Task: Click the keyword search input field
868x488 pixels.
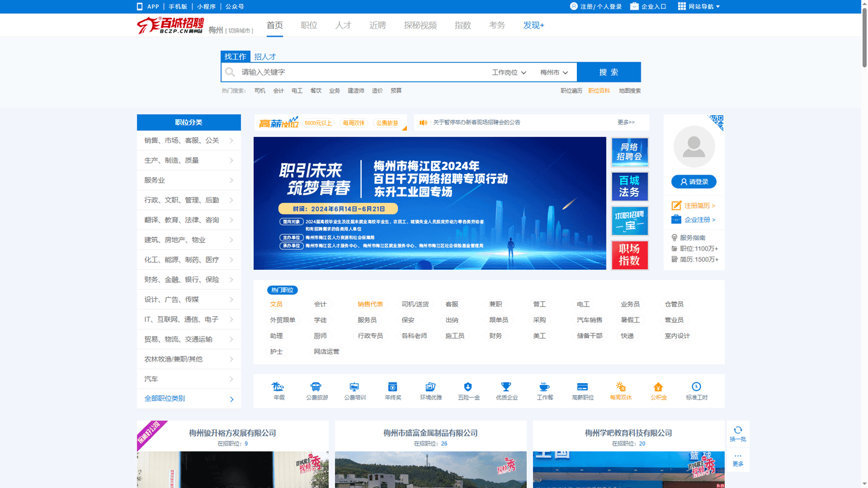Action: pyautogui.click(x=362, y=72)
